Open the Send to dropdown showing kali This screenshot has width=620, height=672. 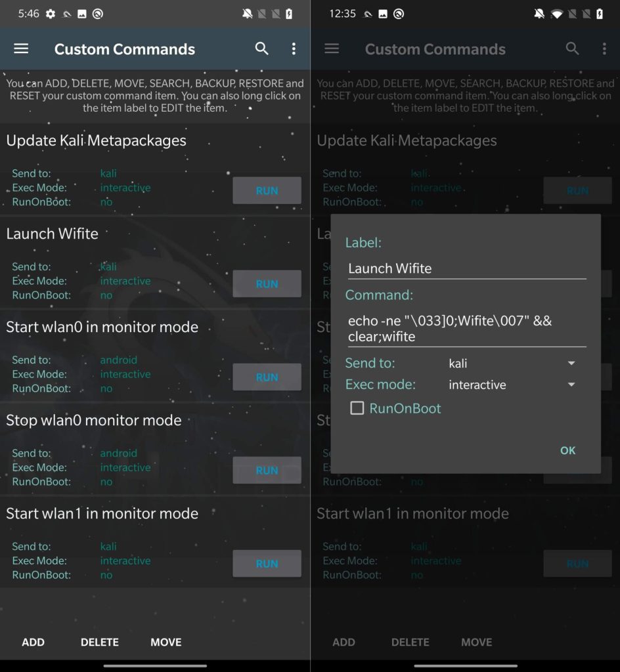click(512, 363)
